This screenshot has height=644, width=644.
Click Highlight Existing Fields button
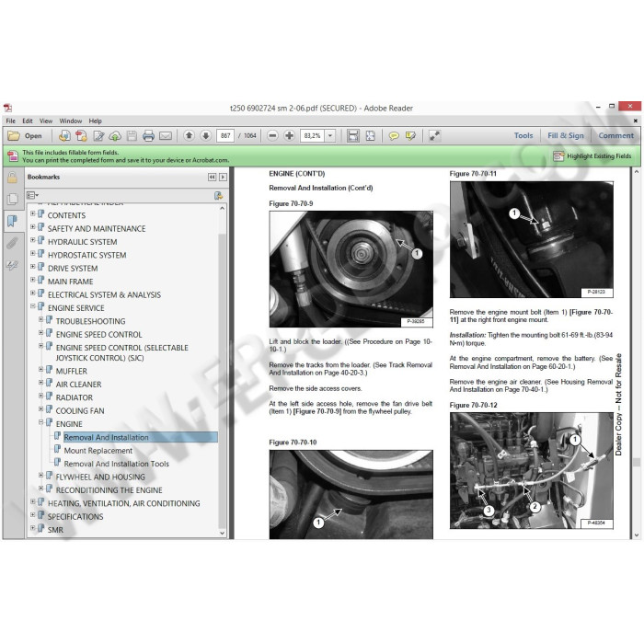(x=592, y=156)
